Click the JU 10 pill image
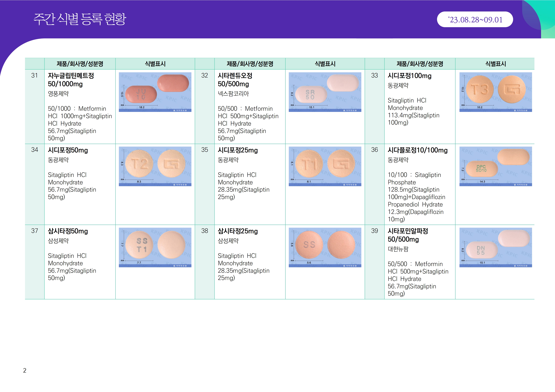 [155, 92]
